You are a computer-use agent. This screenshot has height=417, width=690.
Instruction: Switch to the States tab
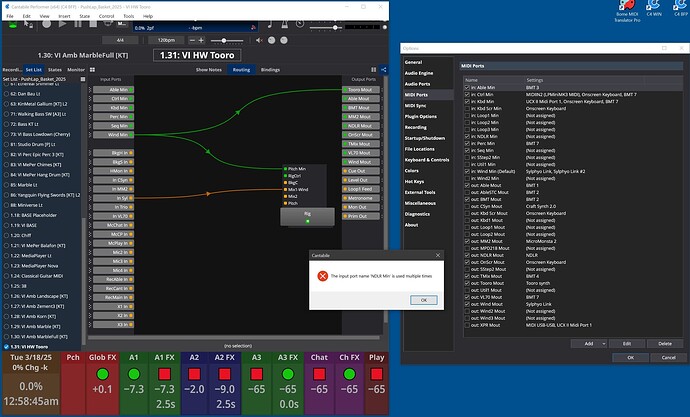tap(55, 70)
